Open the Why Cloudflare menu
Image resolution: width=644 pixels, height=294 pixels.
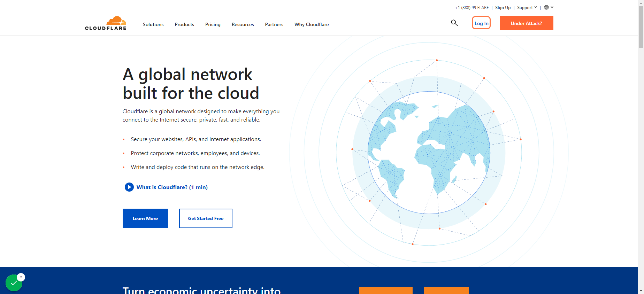(x=312, y=24)
